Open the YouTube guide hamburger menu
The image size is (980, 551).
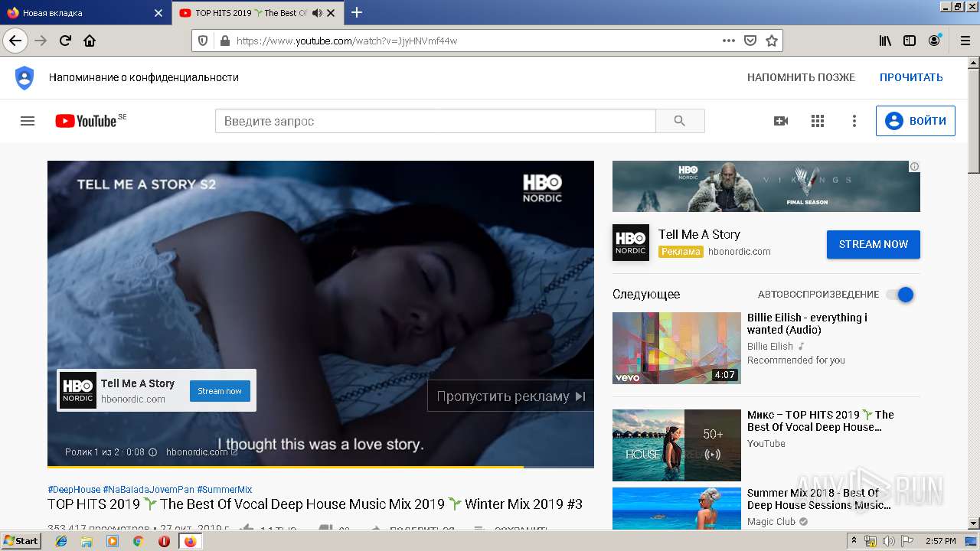[28, 121]
